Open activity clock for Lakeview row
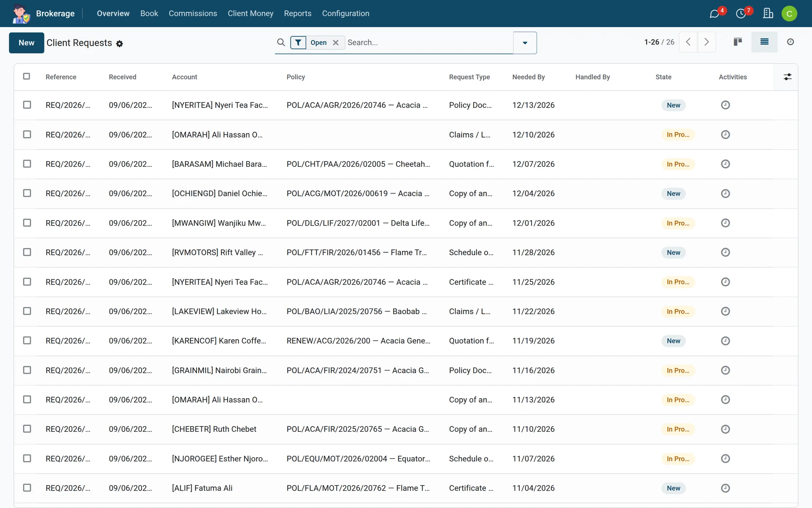812x508 pixels. pos(725,311)
